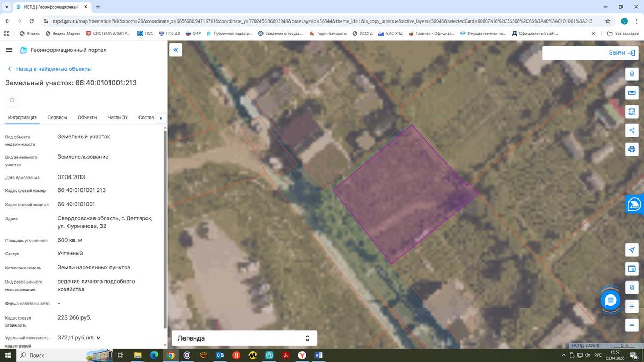Locate my position with arrow icon
The width and height of the screenshot is (644, 362).
coord(632,250)
